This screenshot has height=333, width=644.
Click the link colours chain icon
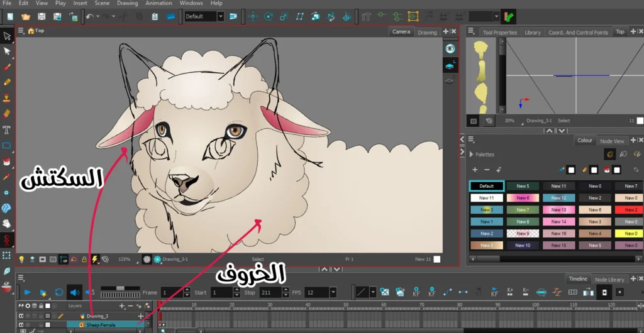(x=636, y=170)
